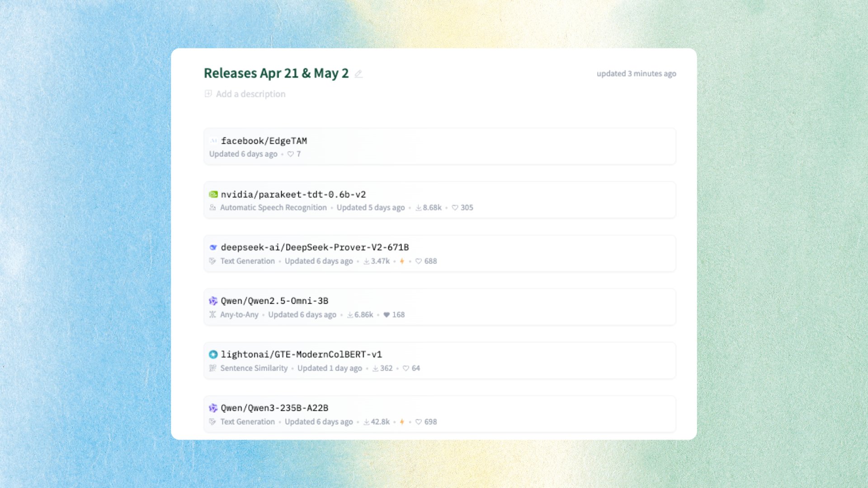
Task: Click the facebook org avatar icon
Action: pyautogui.click(x=213, y=141)
